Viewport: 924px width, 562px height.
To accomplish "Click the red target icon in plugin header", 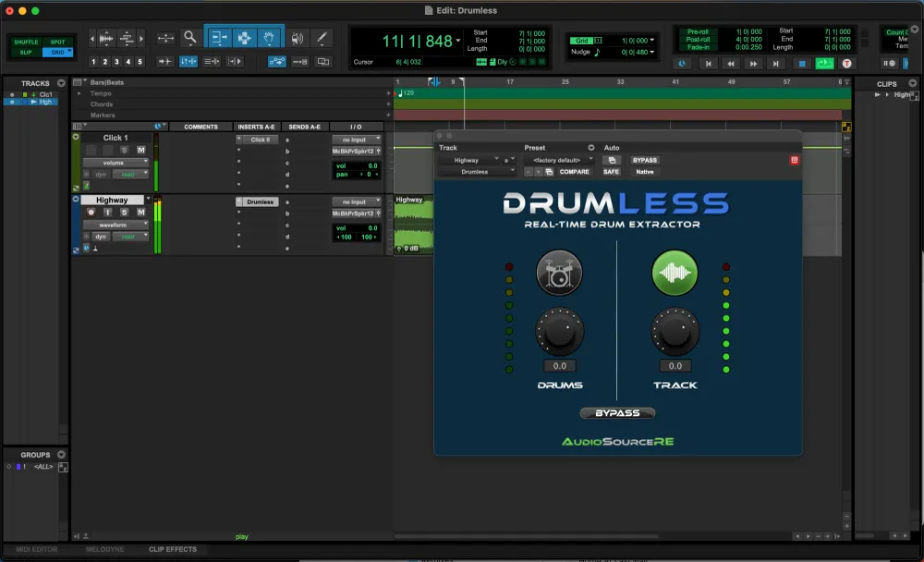I will pos(795,160).
